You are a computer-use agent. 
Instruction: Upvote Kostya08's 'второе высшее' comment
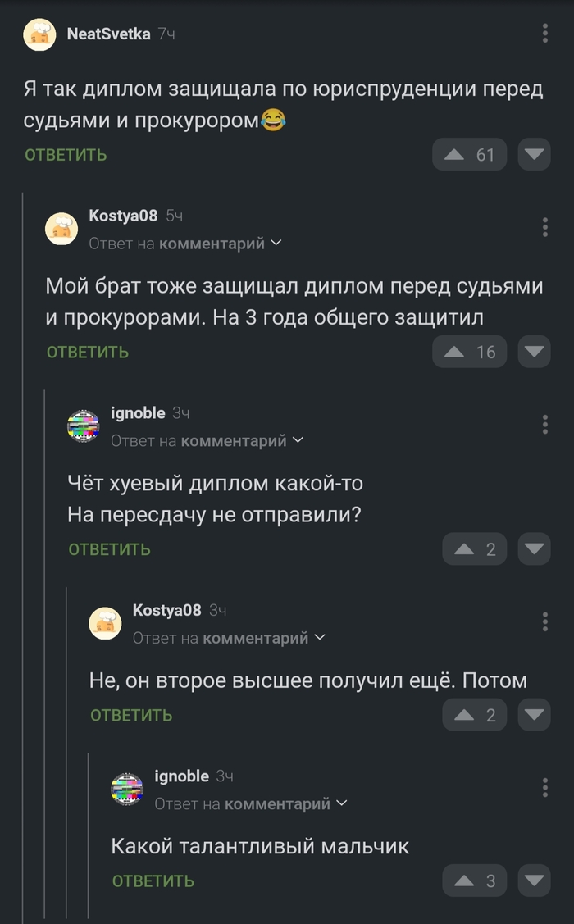(475, 714)
